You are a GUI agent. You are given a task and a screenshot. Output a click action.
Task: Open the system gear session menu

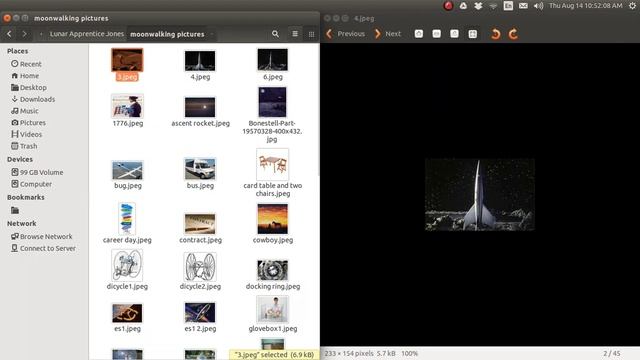pyautogui.click(x=632, y=6)
